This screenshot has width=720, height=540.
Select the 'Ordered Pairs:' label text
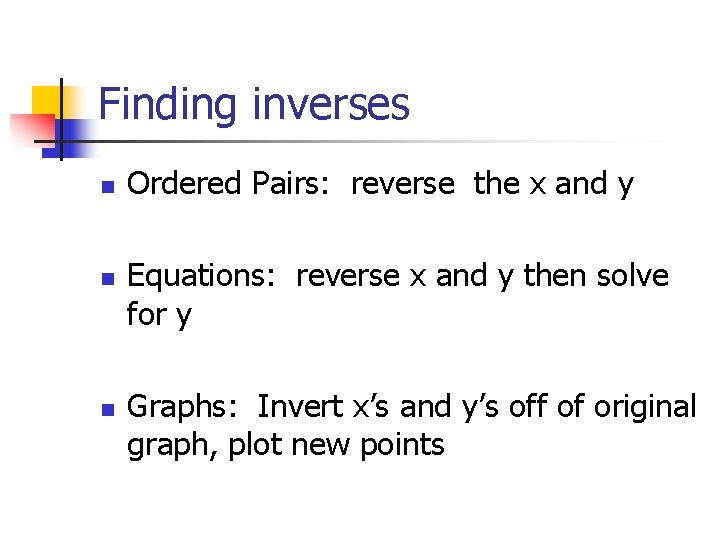point(228,183)
